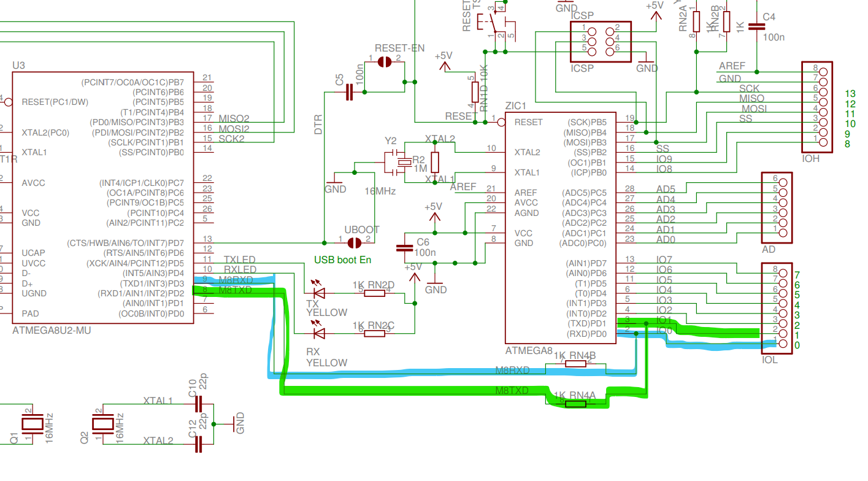Click the (RXD1/AIN1/INT2)PD2 pin label
868x481 pixels.
140,293
